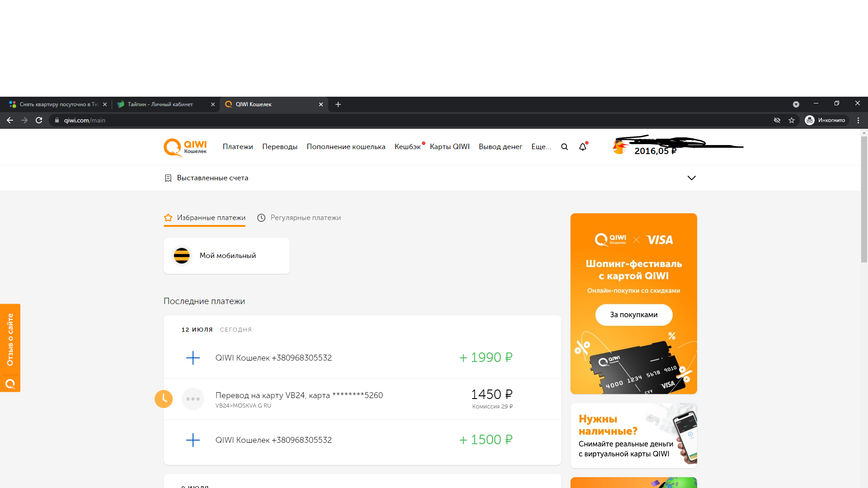Select QIWI Кошелек +380968305532 in 1990 ₽ row

[274, 358]
